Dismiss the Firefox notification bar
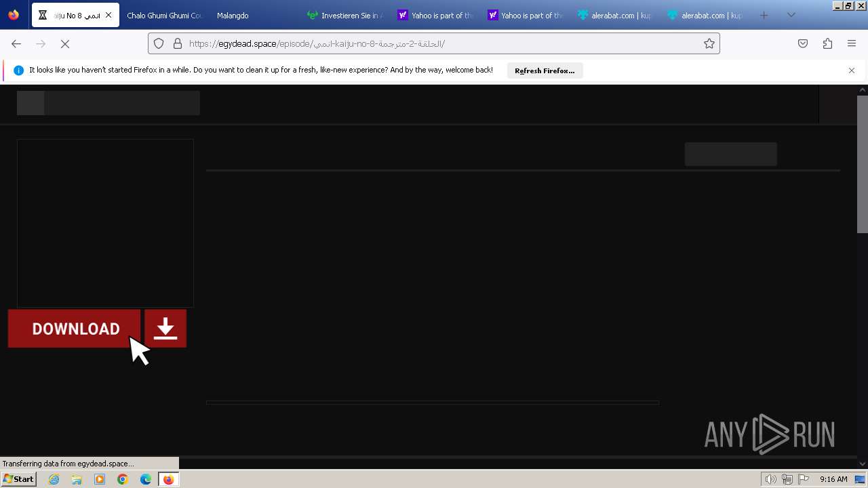 [852, 70]
